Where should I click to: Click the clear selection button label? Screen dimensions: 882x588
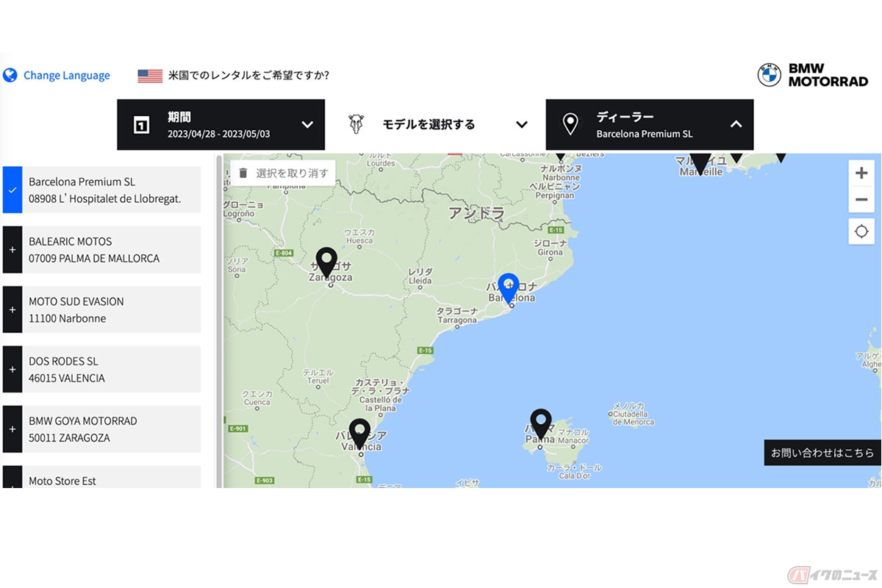[292, 173]
